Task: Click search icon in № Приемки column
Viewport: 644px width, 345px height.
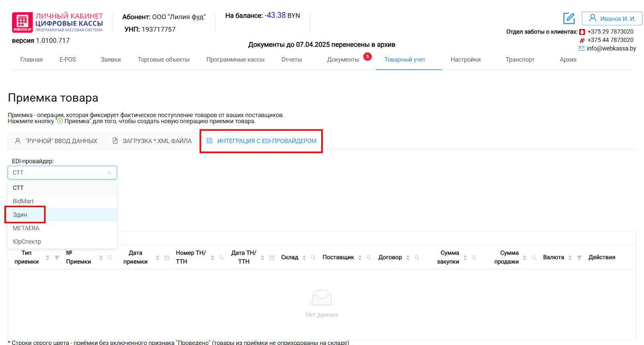Action: (110, 258)
